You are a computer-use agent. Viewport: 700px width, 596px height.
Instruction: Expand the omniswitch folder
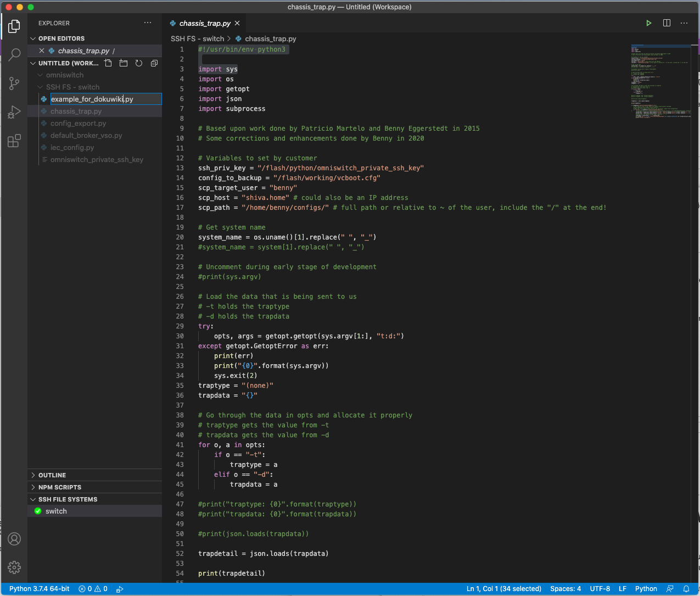coord(65,75)
